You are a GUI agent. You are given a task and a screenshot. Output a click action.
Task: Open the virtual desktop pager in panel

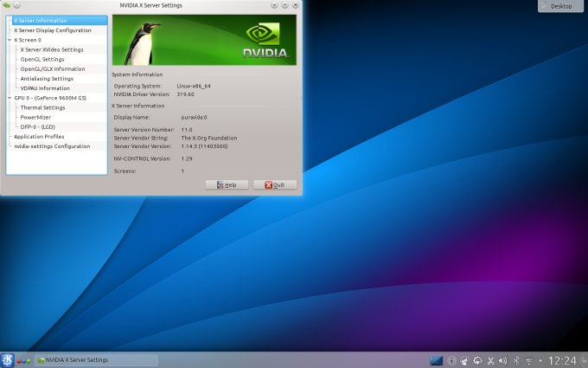(x=436, y=360)
